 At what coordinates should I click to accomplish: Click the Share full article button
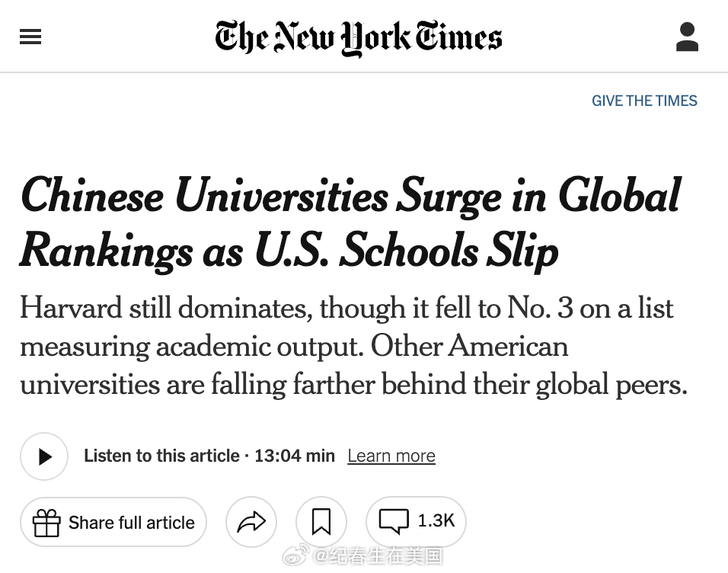click(x=113, y=522)
